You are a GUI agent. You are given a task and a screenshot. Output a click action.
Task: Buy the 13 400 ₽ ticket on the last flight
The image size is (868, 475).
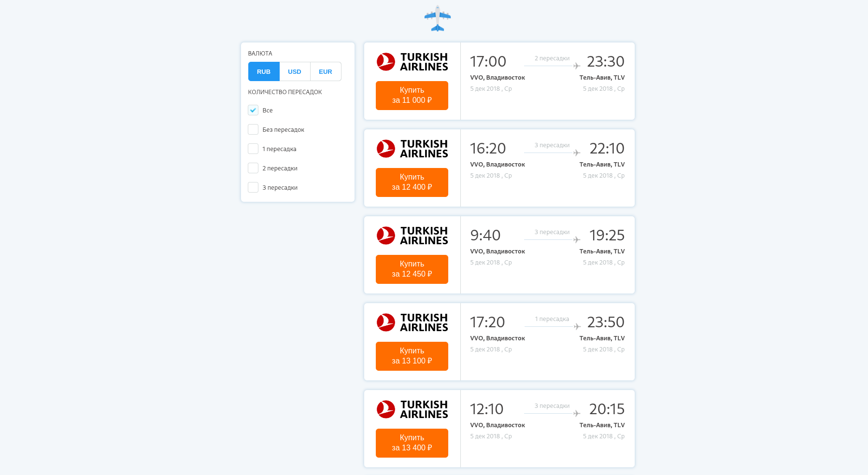coord(412,443)
